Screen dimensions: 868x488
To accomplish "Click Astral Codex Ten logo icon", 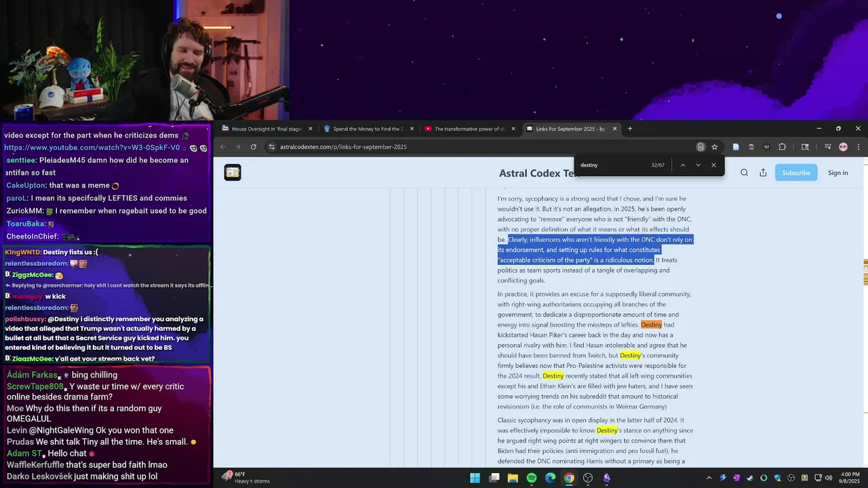I will pos(233,173).
